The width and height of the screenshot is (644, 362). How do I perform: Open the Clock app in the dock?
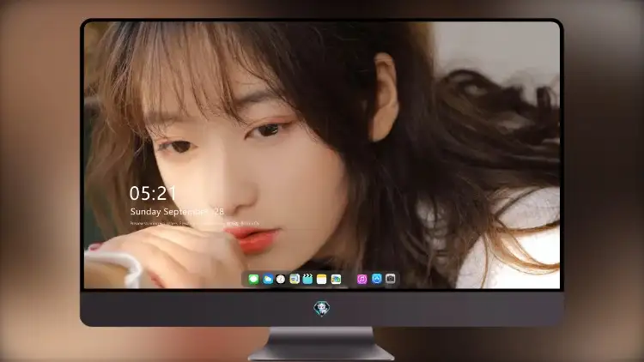pos(281,279)
